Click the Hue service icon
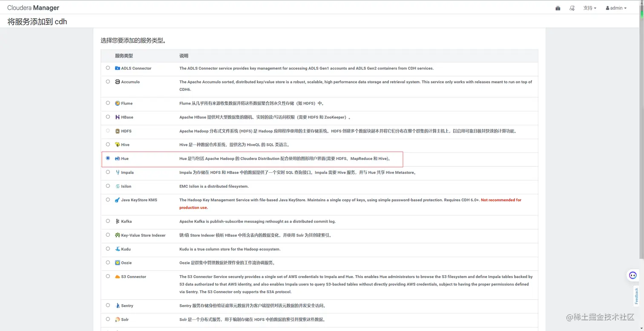The width and height of the screenshot is (644, 331). coord(118,159)
